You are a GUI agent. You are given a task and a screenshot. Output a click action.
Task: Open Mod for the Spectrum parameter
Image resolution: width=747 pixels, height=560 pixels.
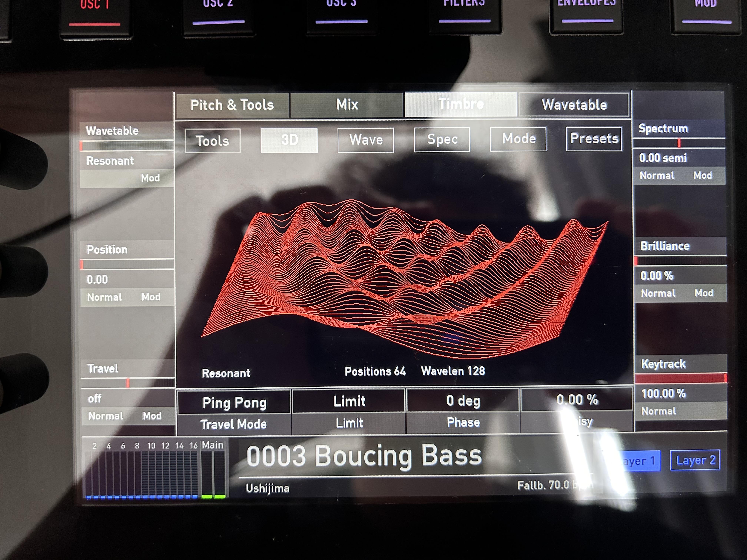tap(702, 175)
